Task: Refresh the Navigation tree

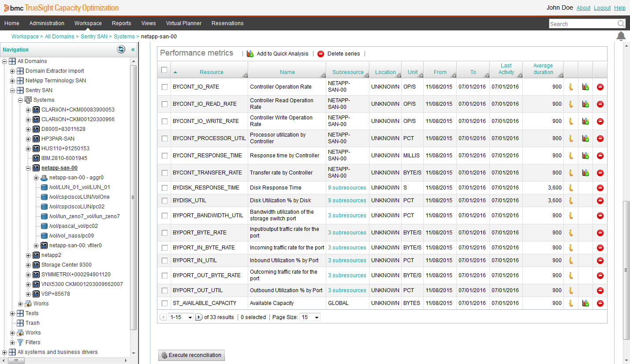Action: (121, 49)
